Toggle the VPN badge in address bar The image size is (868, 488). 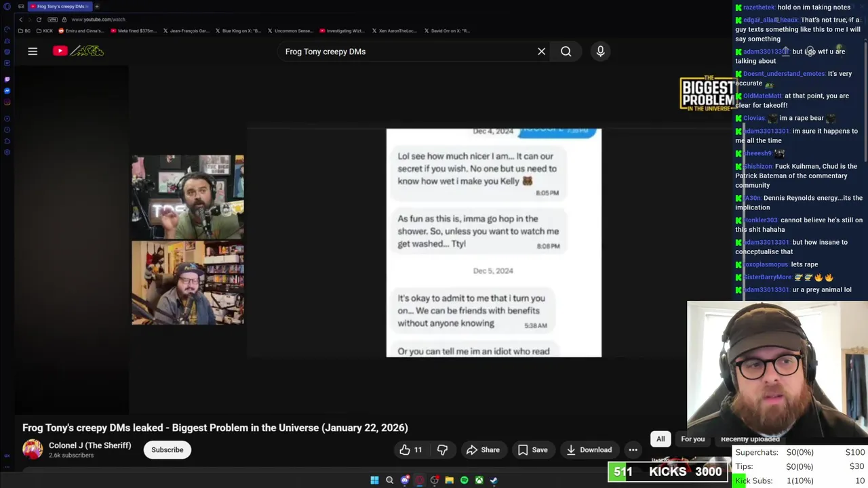coord(52,20)
